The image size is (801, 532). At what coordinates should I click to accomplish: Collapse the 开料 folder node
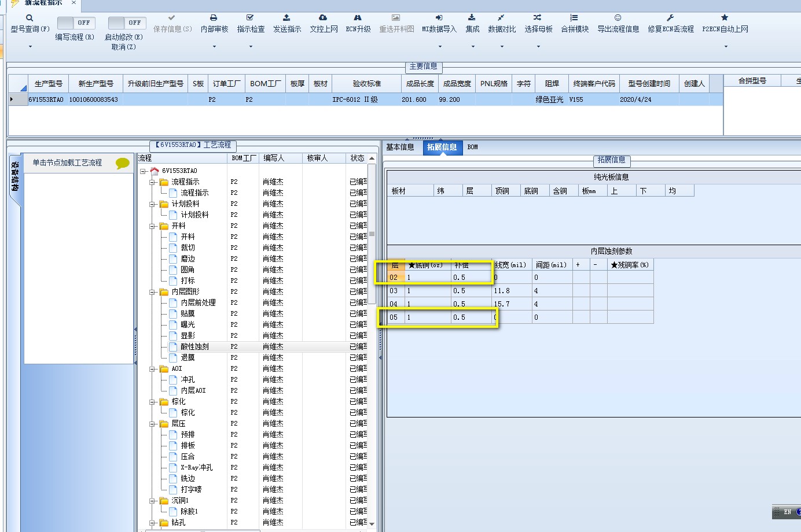coord(153,226)
